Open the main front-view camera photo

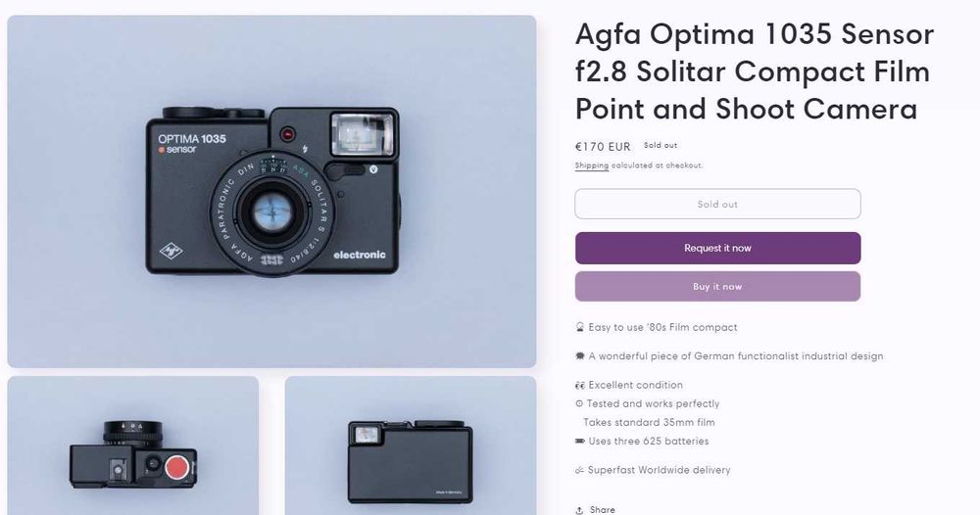click(271, 191)
